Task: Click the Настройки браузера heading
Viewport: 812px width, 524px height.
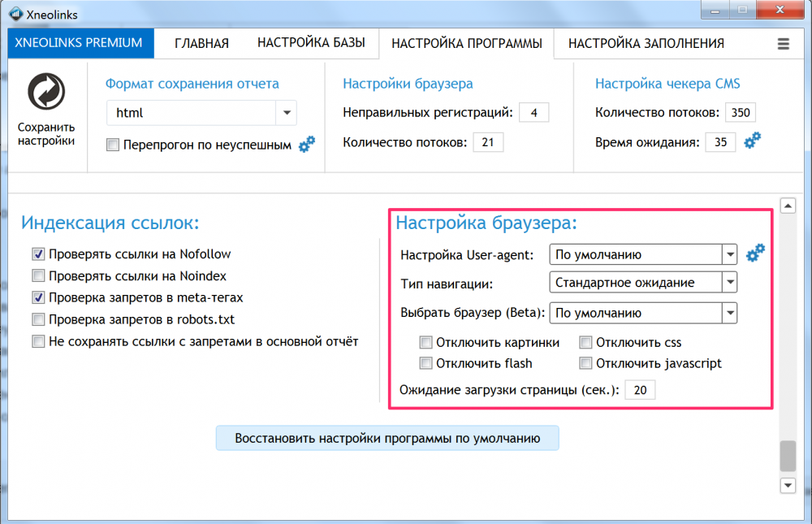Action: point(408,84)
